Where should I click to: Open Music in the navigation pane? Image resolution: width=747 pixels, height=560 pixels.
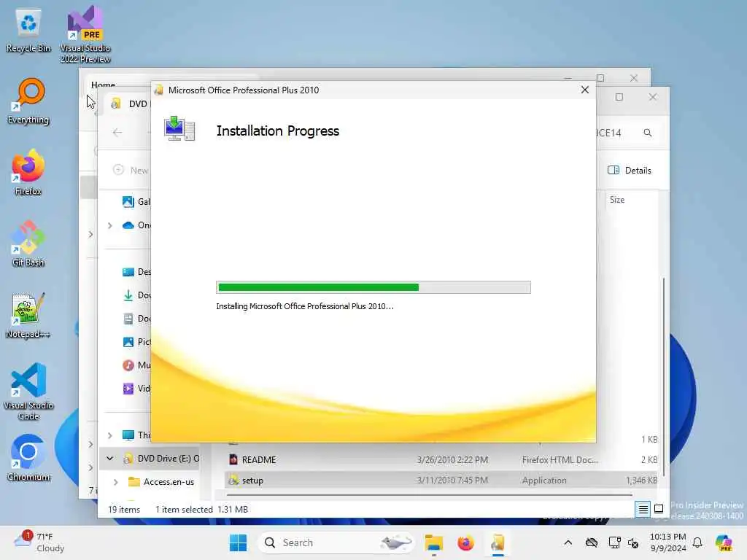[x=136, y=365]
